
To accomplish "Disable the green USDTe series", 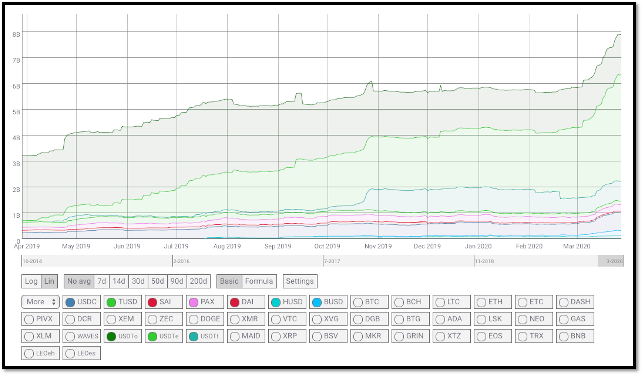I will tap(163, 336).
